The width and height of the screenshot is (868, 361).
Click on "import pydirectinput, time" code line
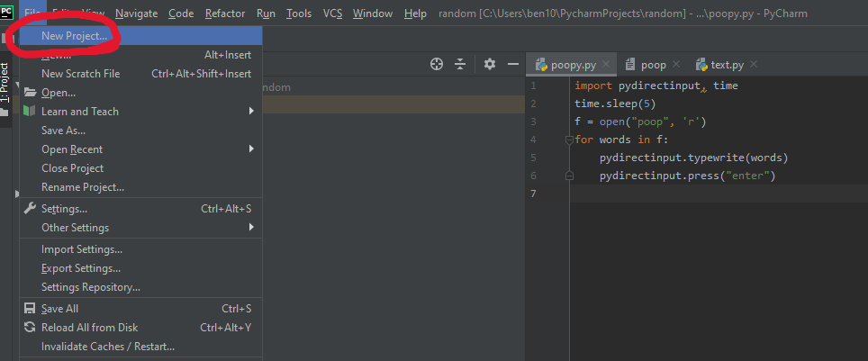tap(656, 86)
